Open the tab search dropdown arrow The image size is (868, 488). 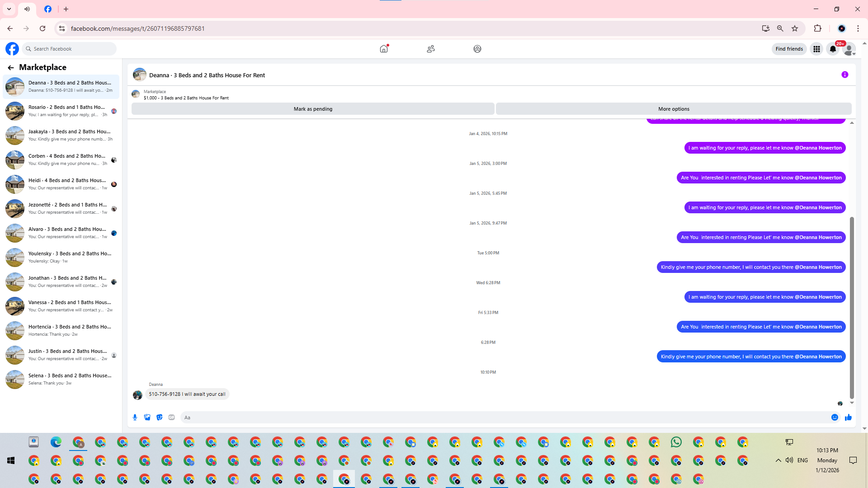9,9
